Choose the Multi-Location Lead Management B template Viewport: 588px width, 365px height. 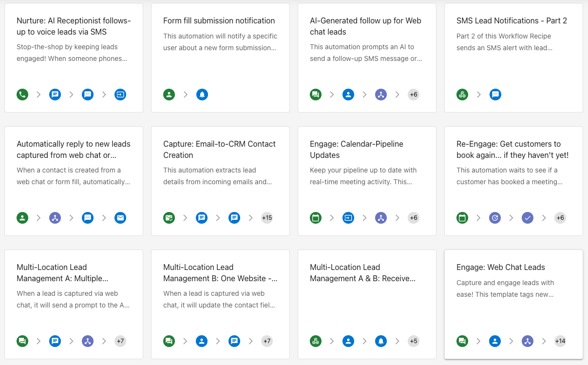coord(220,273)
